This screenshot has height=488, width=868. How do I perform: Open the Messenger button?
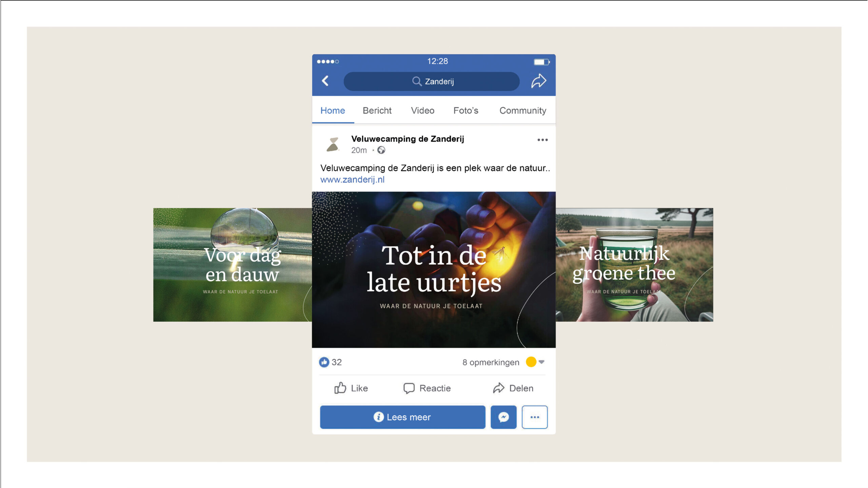tap(504, 417)
